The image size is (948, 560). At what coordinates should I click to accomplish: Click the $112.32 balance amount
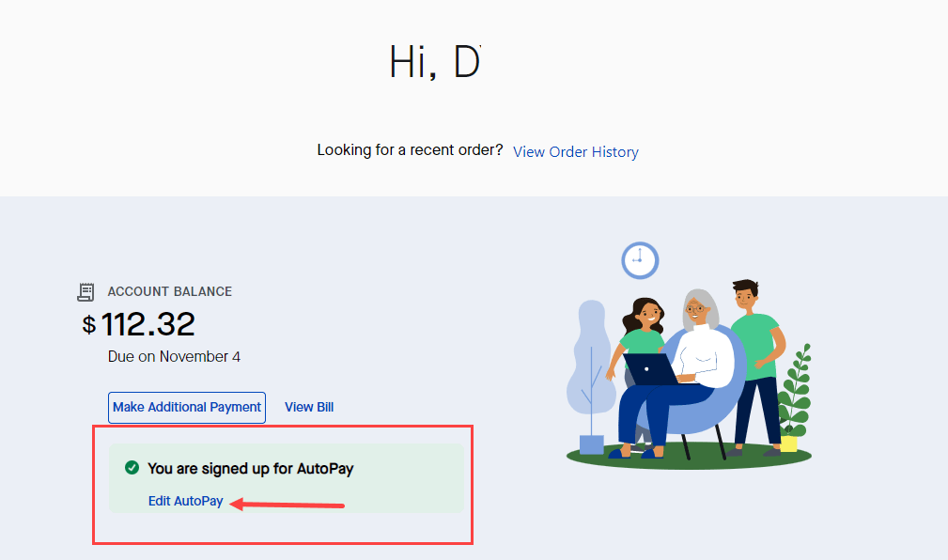[x=138, y=324]
